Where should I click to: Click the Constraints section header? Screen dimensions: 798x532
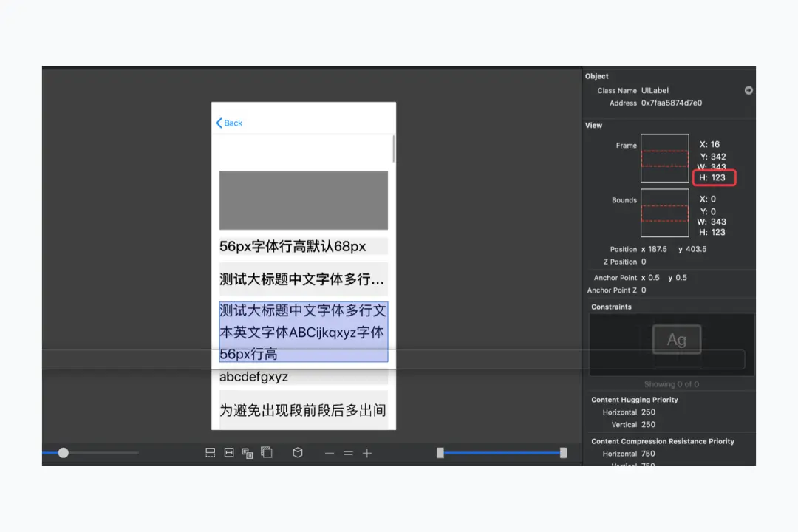pos(611,307)
